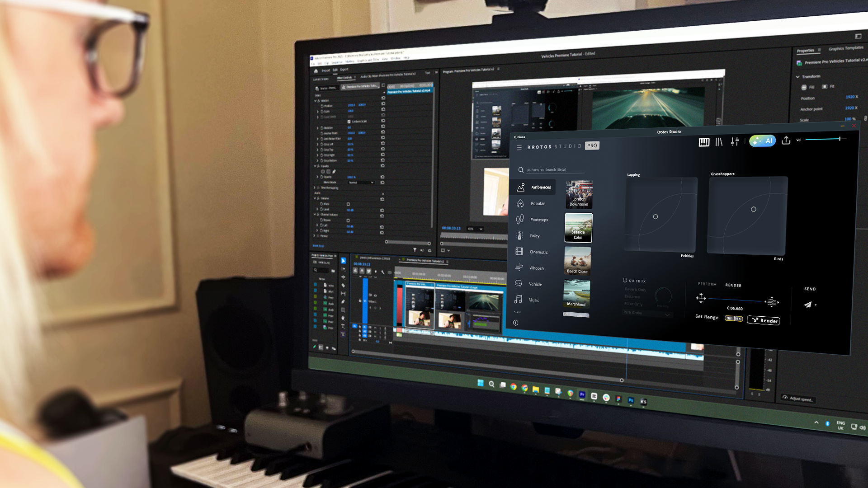Screen dimensions: 868x488
Task: Expand the Time Remapping effect group
Action: pyautogui.click(x=315, y=187)
